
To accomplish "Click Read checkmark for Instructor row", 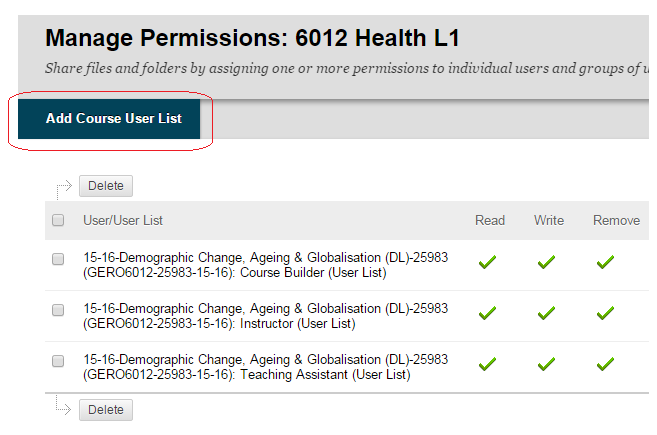I will tap(487, 314).
